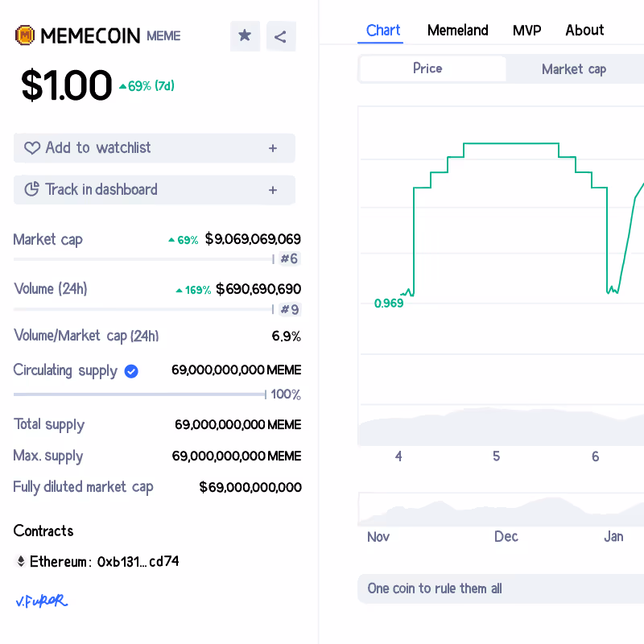Viewport: 644px width, 644px height.
Task: Click the Ethereum icon under Contracts
Action: coord(21,561)
